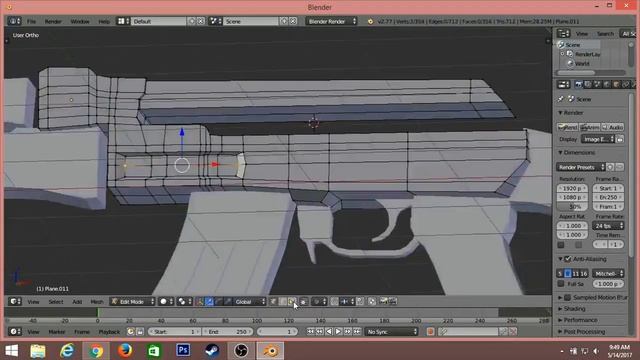
Task: Click the World properties tab icon
Action: (x=607, y=84)
